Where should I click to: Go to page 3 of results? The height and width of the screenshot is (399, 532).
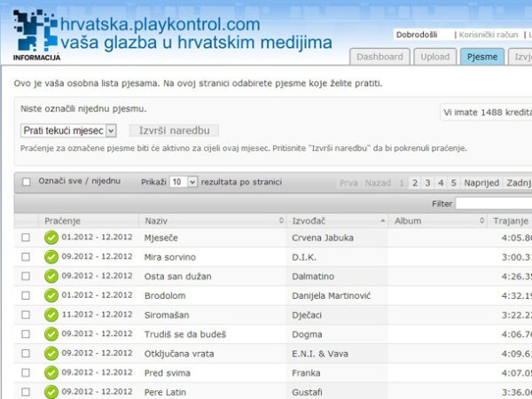(427, 183)
